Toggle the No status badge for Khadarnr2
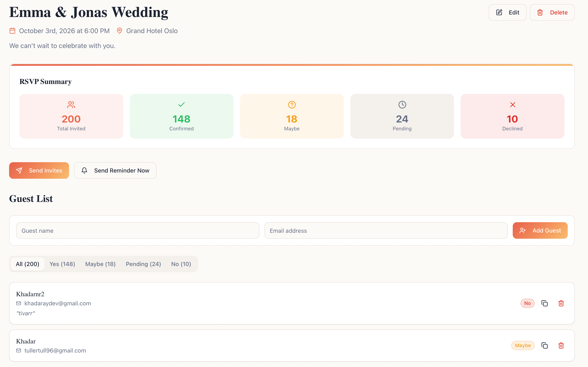The height and width of the screenshot is (367, 588). [528, 303]
